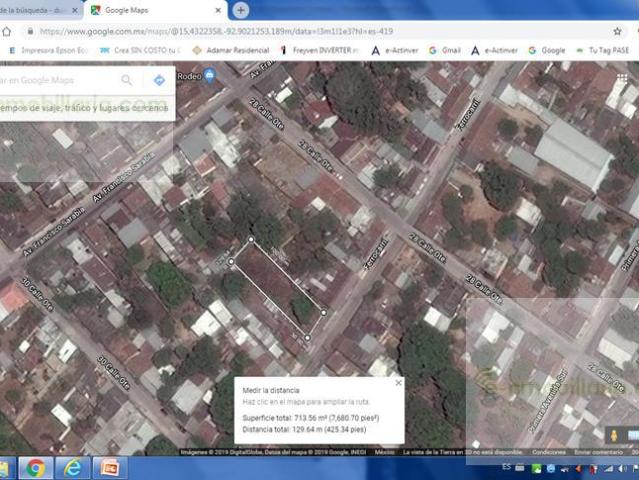Bookmark this page with the star icon
Screen dimensions: 639x480
(617, 31)
